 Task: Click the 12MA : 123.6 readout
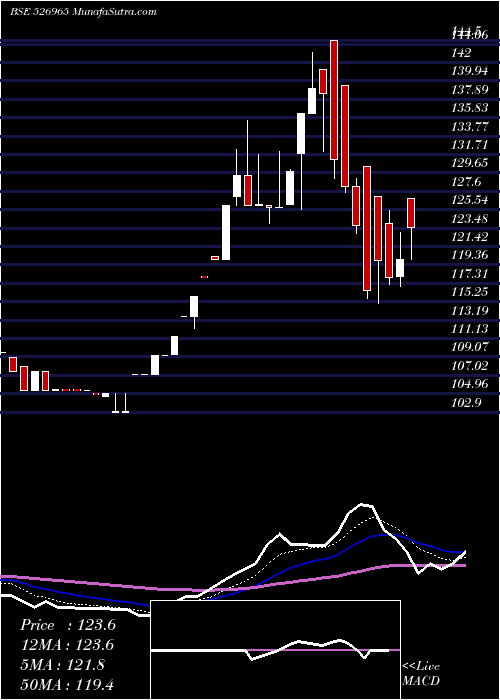tap(67, 645)
